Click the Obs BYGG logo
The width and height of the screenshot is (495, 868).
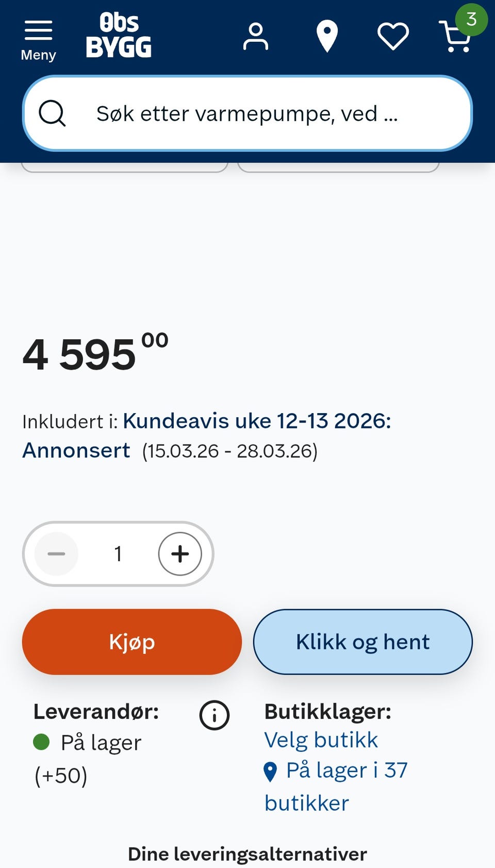119,36
